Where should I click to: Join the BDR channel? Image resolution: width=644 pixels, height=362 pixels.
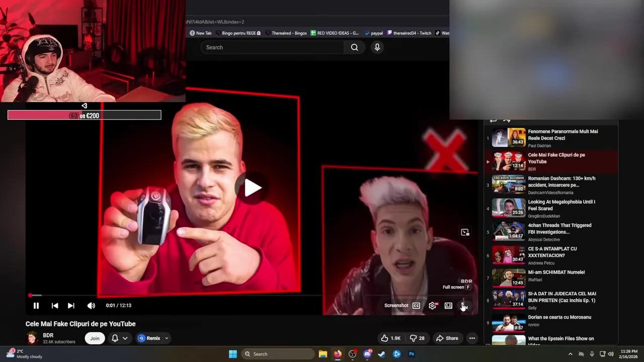click(95, 338)
